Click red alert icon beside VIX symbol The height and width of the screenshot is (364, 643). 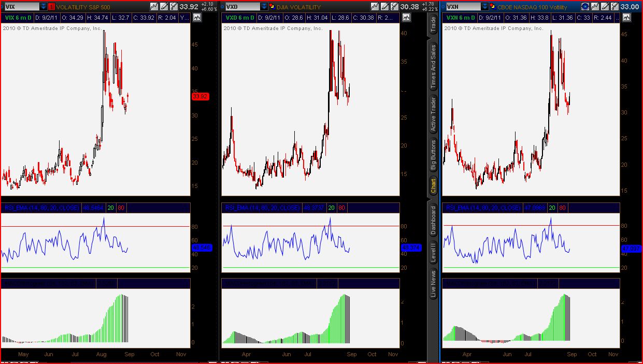tap(51, 7)
